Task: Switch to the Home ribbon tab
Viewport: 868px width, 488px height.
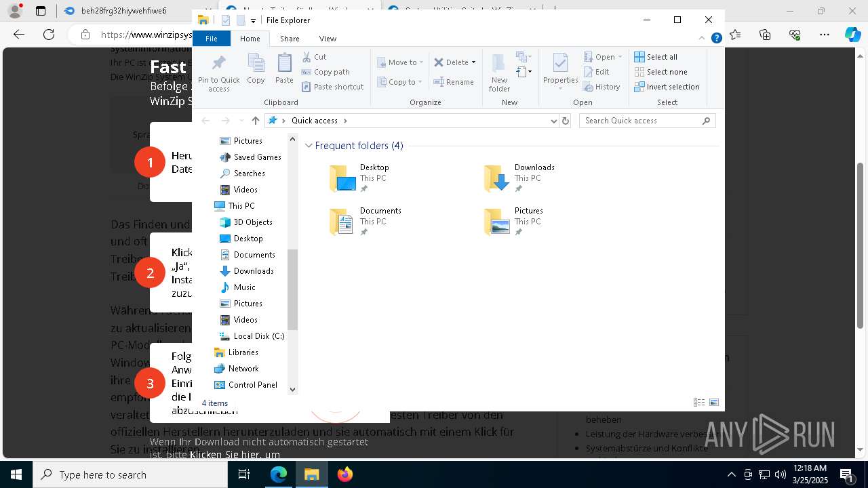Action: [250, 39]
